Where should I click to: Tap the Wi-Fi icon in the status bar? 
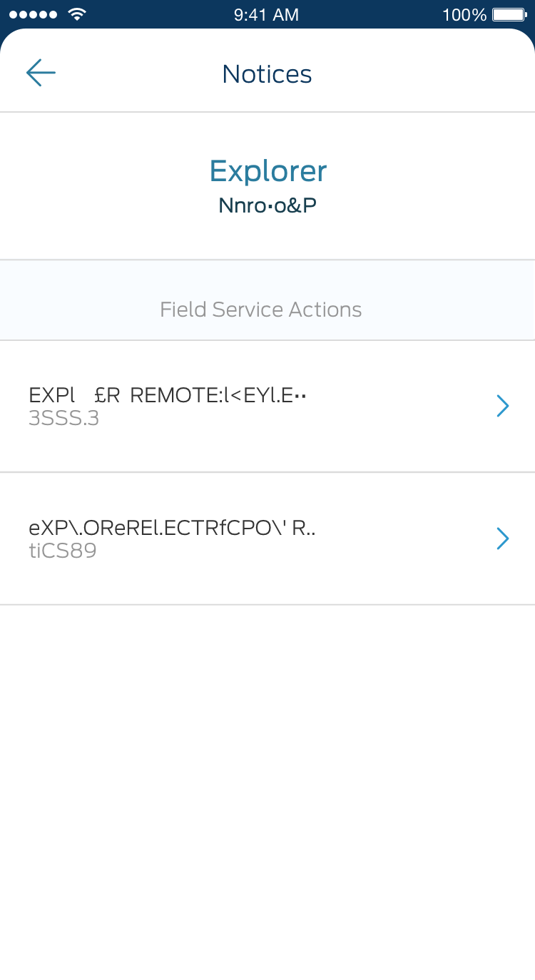point(78,12)
